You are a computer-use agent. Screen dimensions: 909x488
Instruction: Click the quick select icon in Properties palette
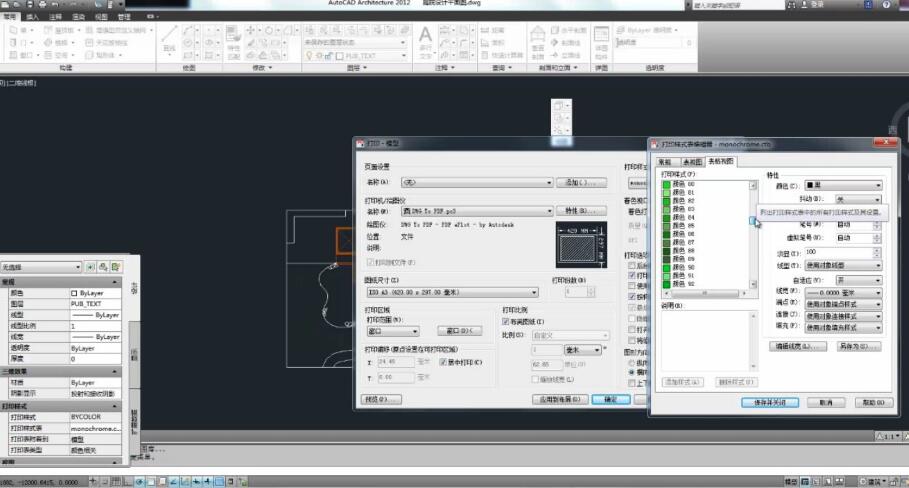[116, 267]
